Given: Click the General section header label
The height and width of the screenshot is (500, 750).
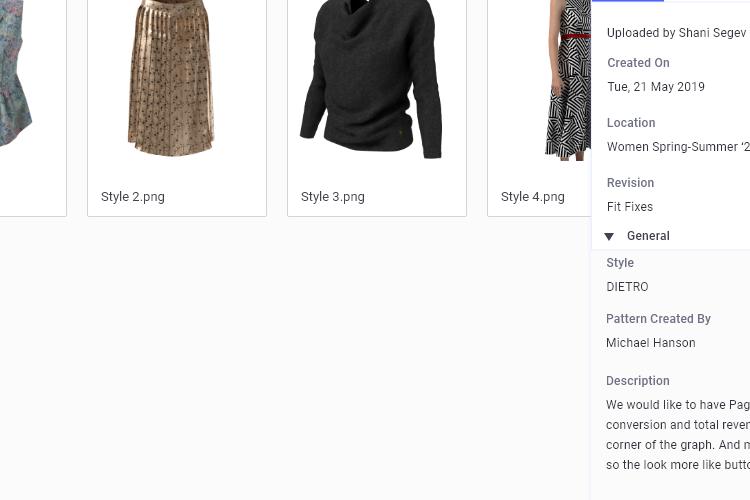Looking at the screenshot, I should coord(648,236).
